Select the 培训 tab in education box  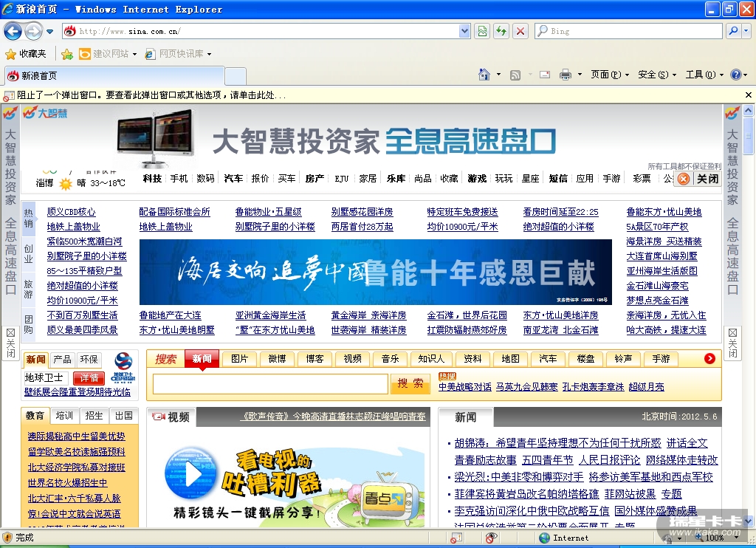64,415
